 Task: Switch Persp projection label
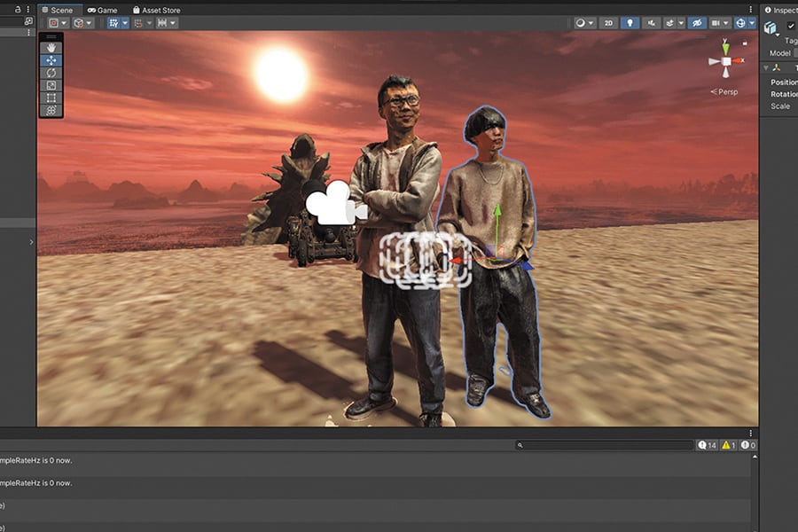coord(725,91)
